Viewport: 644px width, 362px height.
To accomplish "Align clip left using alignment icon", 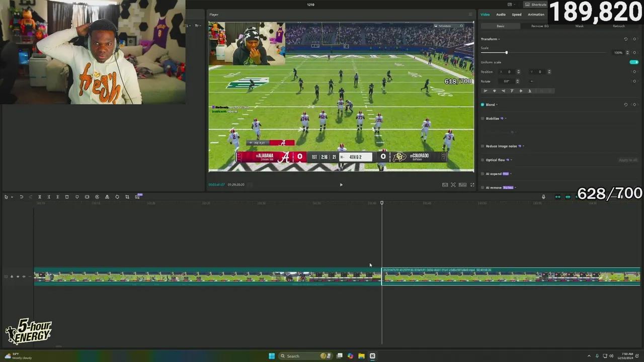I will tap(486, 91).
